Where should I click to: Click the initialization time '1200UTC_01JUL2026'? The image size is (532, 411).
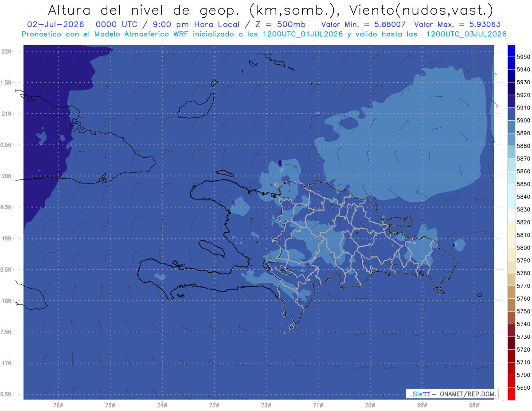coord(303,34)
